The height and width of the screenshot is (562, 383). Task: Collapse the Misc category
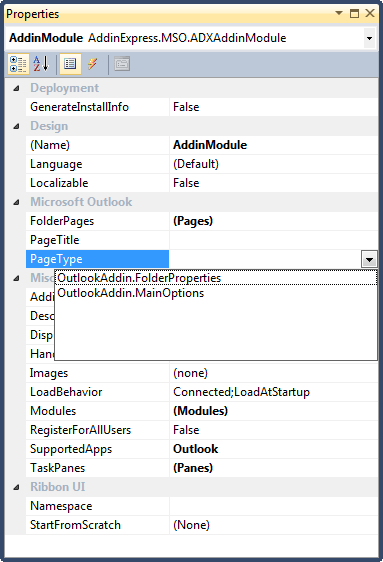16,278
